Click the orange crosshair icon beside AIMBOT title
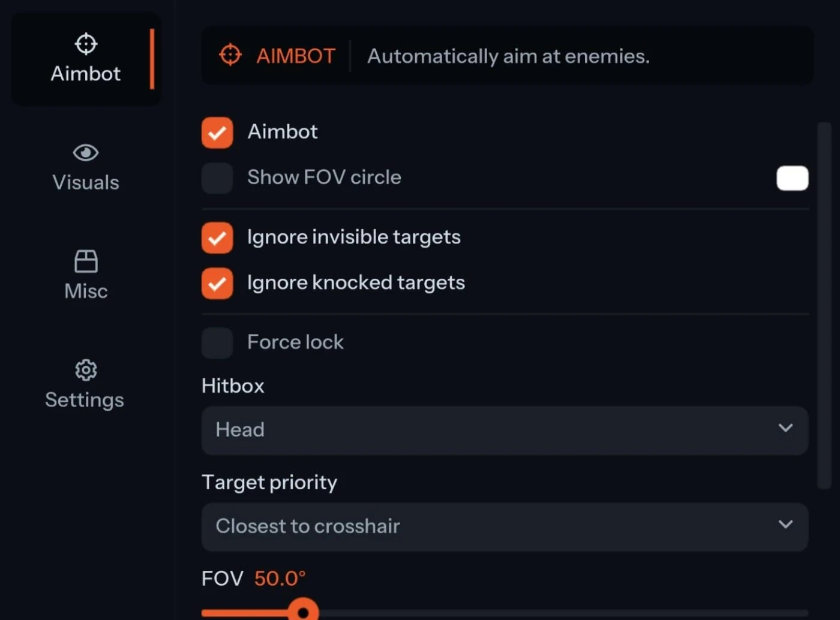840x620 pixels. [230, 55]
